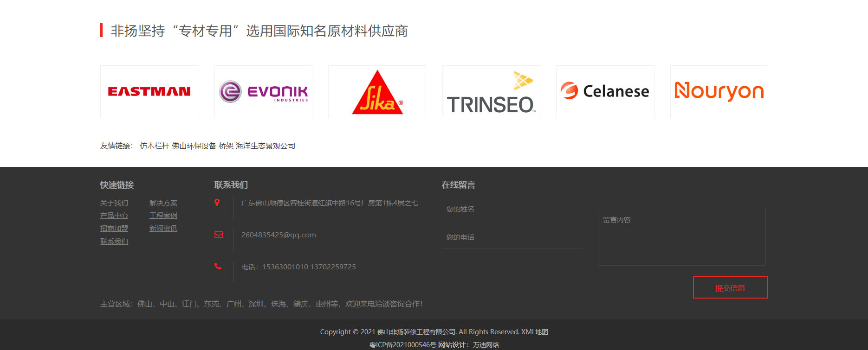Visit the 工程案例 quick link
The image size is (868, 350).
(163, 216)
